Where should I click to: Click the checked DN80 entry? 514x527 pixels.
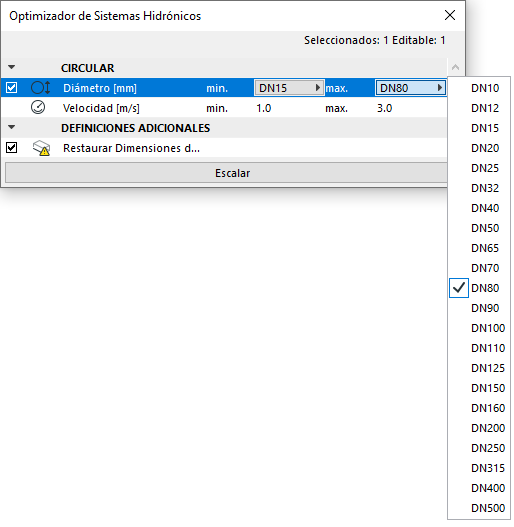click(479, 288)
